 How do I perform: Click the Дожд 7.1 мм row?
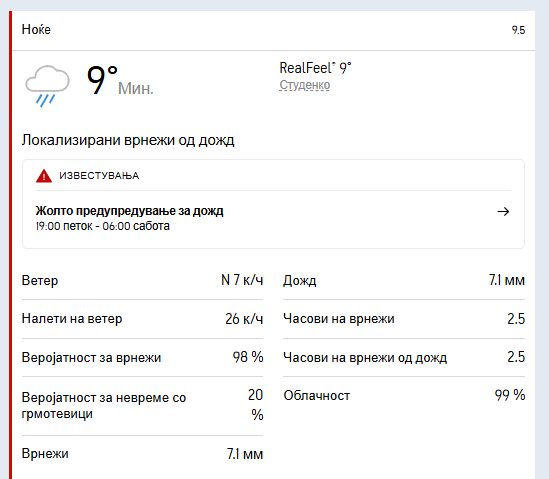point(404,280)
